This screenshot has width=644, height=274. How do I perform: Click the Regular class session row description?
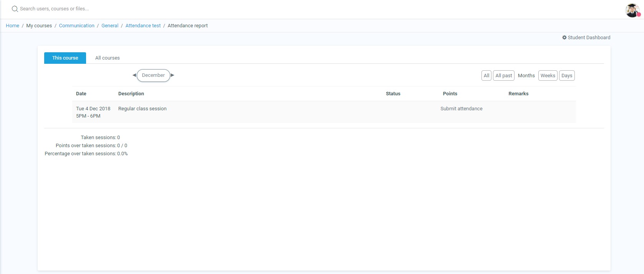click(x=142, y=109)
